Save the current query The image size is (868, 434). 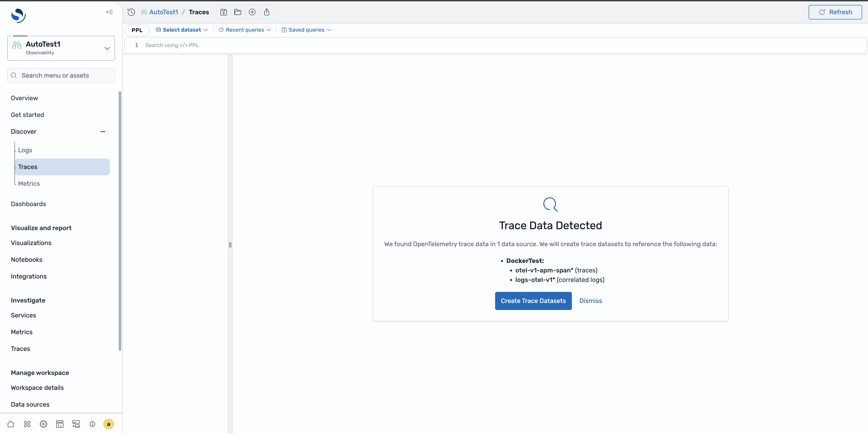click(223, 12)
